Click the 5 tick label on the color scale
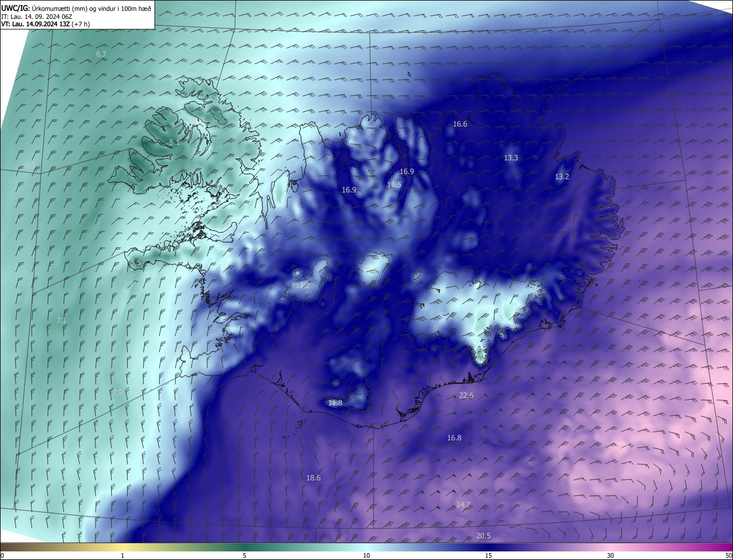Viewport: 733px width, 560px height. tap(245, 555)
